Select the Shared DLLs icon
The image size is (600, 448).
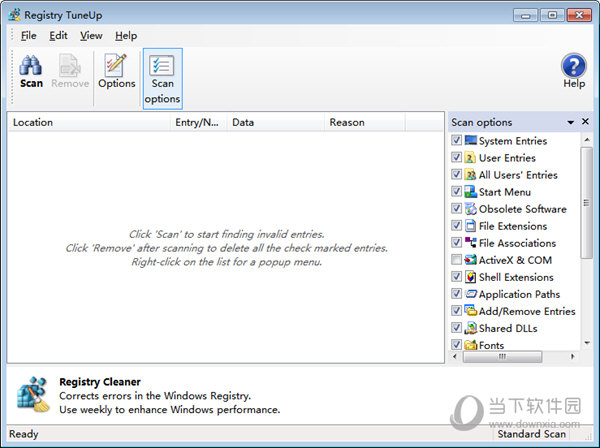470,328
